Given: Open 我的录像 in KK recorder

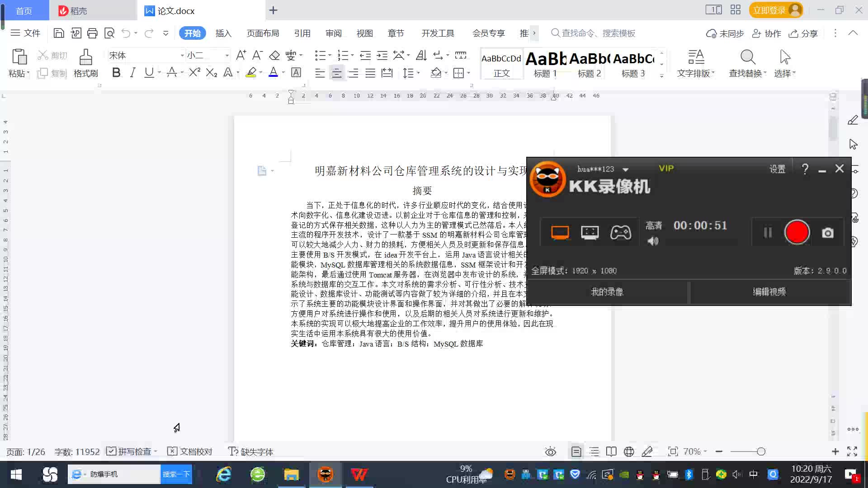Looking at the screenshot, I should tap(607, 292).
